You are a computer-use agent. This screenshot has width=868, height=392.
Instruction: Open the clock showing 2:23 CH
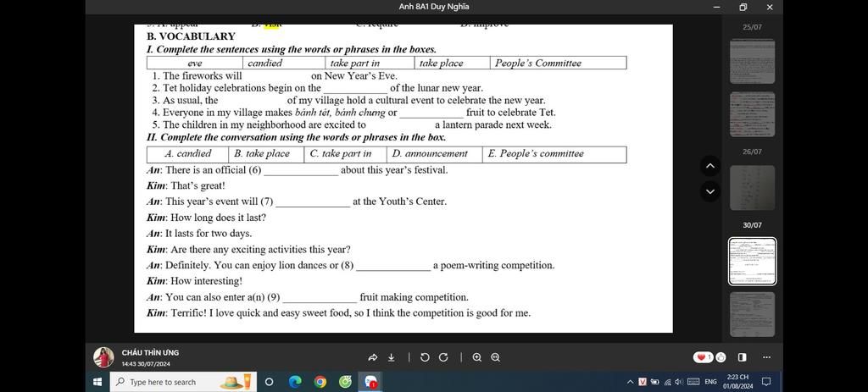tap(737, 382)
